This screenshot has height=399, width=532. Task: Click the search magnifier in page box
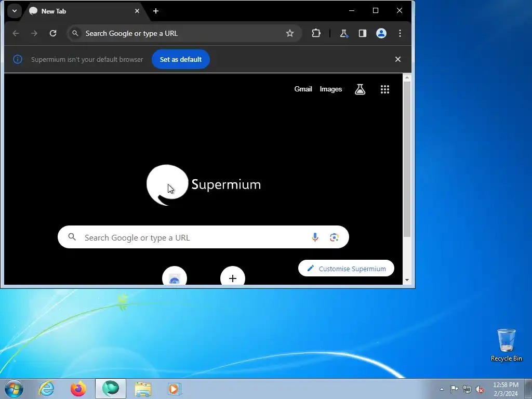pos(72,237)
